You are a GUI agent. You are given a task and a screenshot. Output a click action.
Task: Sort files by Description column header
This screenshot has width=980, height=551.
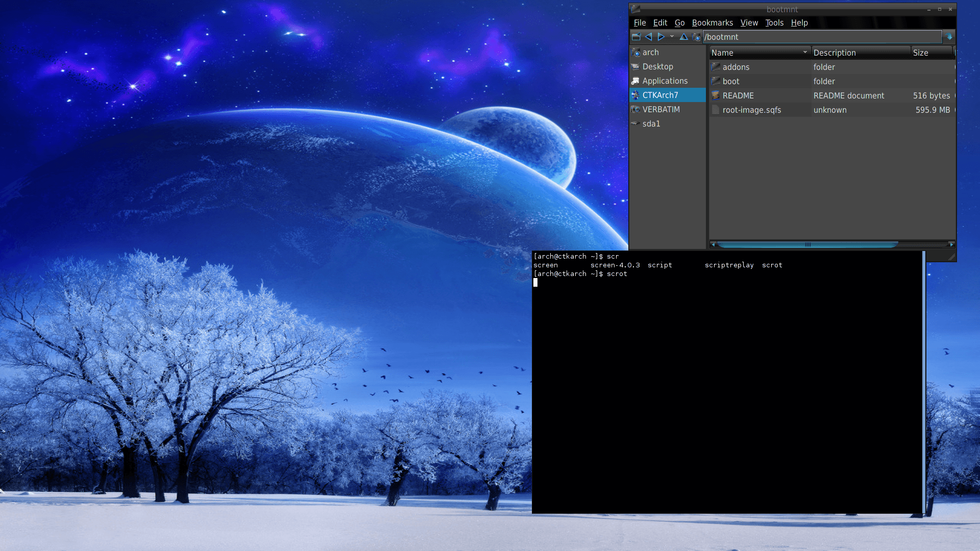[861, 53]
